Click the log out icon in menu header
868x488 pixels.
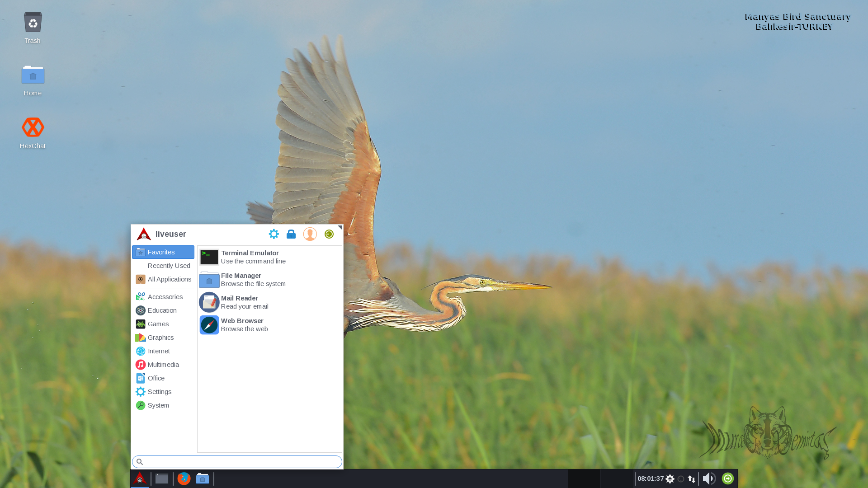click(x=329, y=234)
